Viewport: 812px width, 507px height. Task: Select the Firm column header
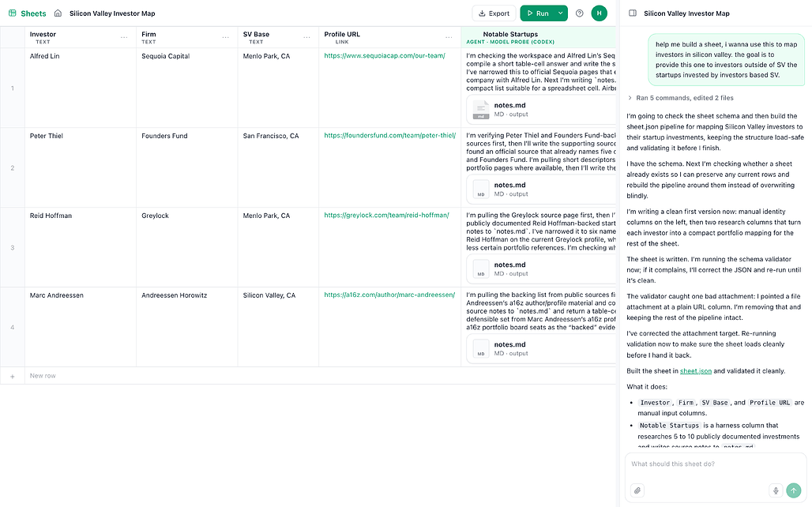coord(187,37)
